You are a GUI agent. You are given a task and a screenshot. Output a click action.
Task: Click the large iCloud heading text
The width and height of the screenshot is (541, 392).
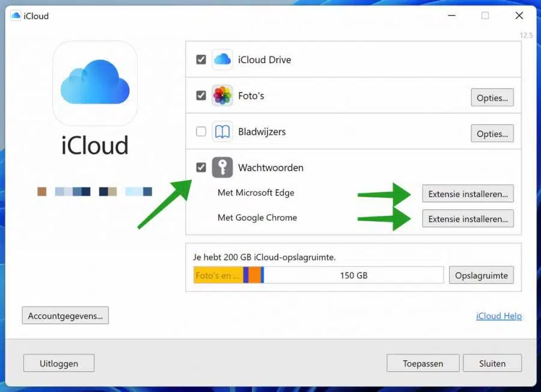click(95, 145)
